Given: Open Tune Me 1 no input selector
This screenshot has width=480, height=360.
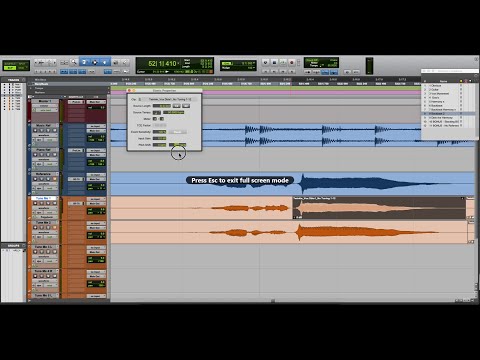Looking at the screenshot, I should 96,199.
